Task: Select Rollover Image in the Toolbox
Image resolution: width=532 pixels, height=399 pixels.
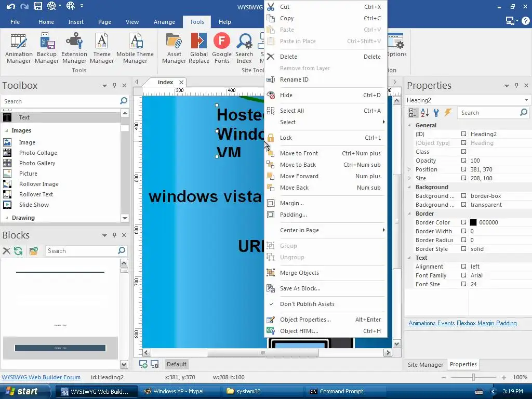Action: [38, 184]
